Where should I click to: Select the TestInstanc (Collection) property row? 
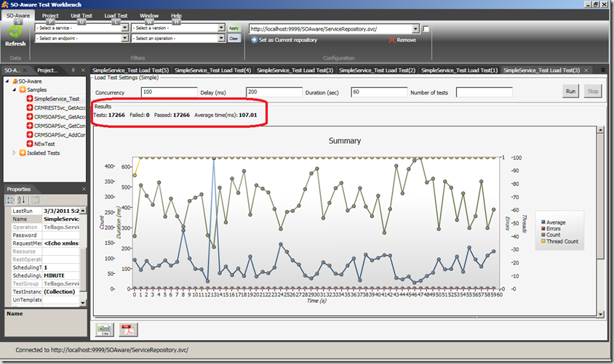coord(45,291)
